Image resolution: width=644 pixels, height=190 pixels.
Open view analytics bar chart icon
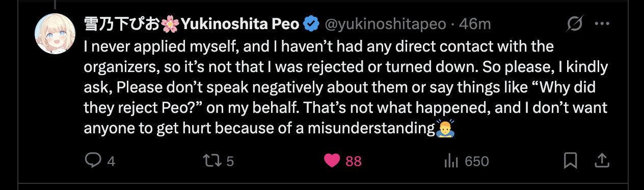(x=451, y=161)
